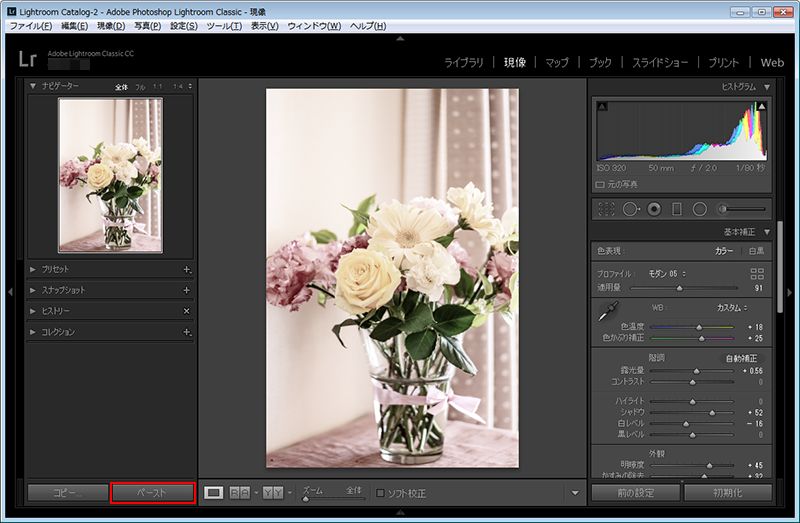Viewport: 800px width, 523px height.
Task: Select the Graduated Filter tool icon
Action: coord(677,209)
